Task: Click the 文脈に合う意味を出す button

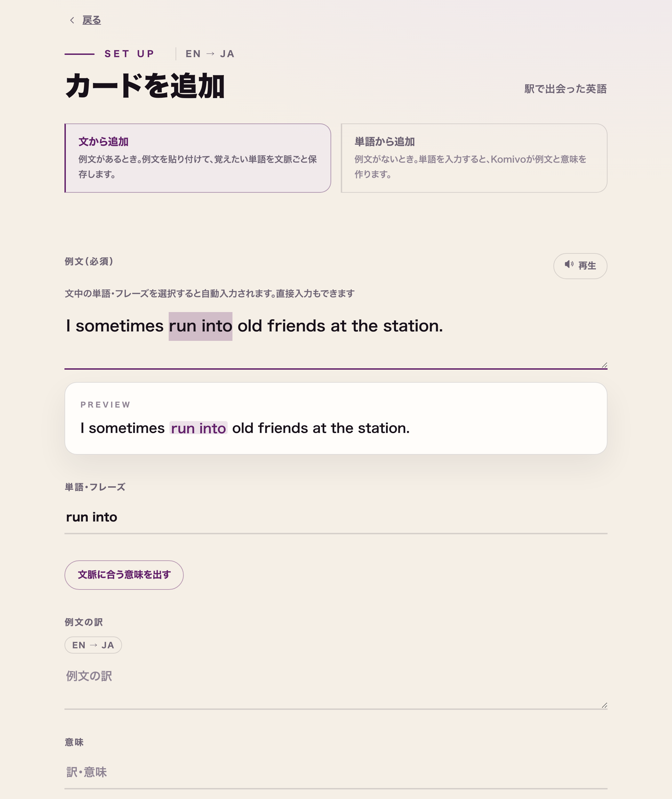Action: coord(124,575)
